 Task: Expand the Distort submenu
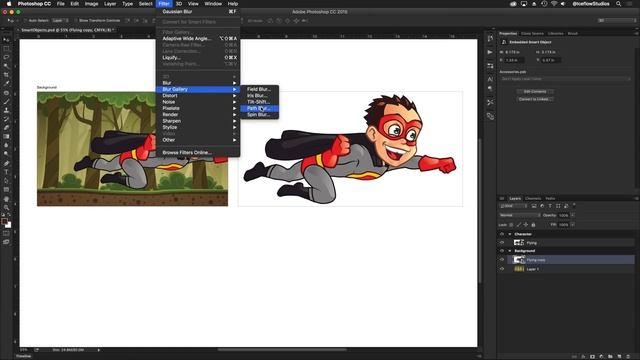pos(198,96)
